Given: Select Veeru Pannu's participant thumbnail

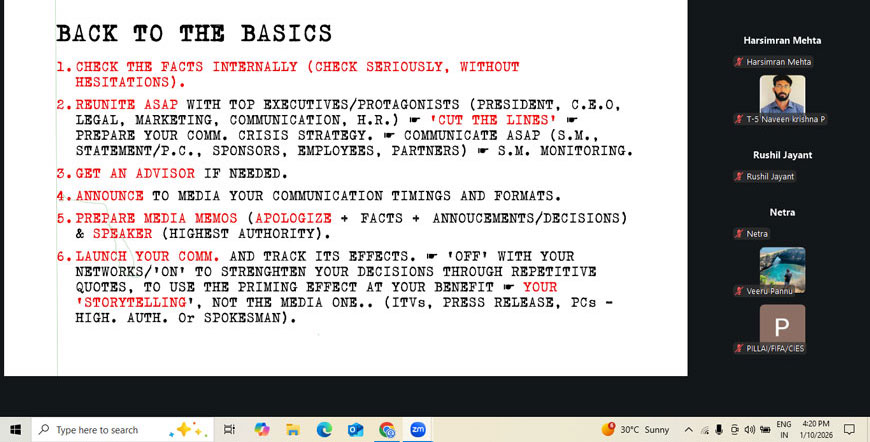Looking at the screenshot, I should (781, 268).
